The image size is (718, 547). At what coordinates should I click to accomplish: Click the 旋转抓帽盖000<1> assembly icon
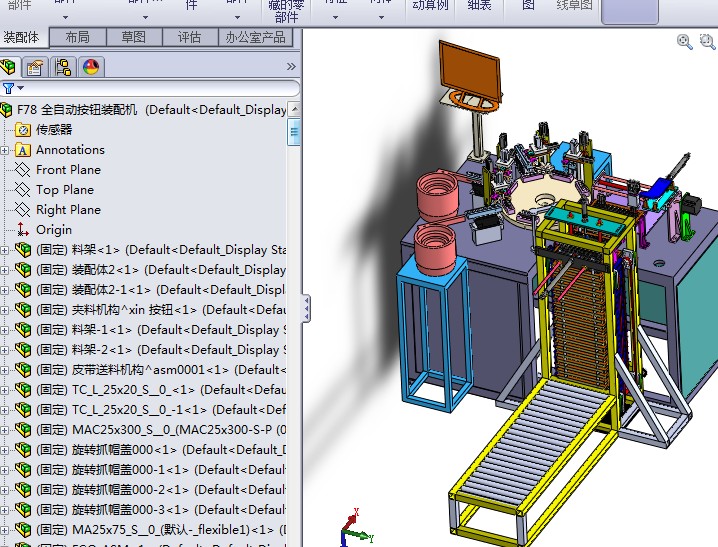pyautogui.click(x=23, y=450)
